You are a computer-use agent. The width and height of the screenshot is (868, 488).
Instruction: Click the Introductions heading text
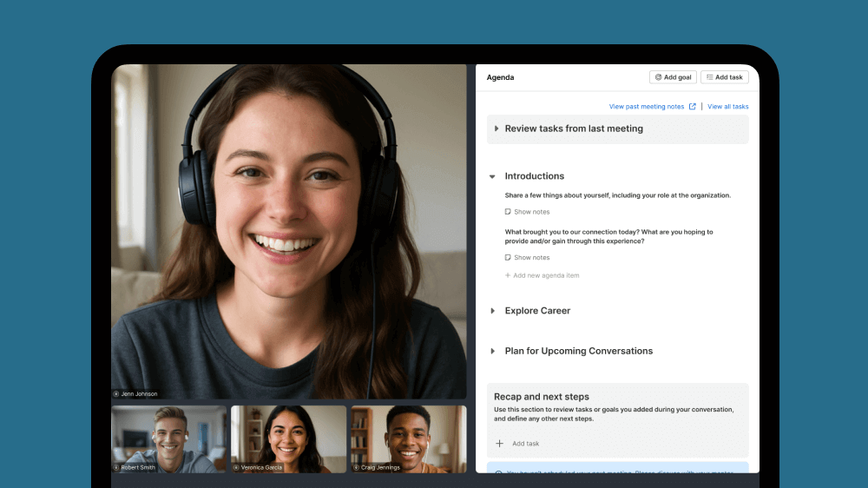tap(534, 176)
